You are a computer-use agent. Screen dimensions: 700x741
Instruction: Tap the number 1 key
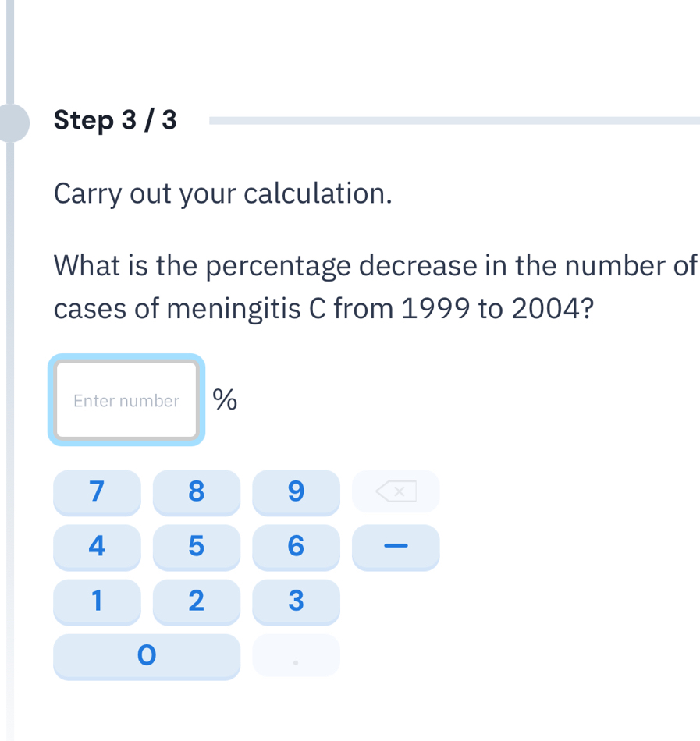[97, 601]
